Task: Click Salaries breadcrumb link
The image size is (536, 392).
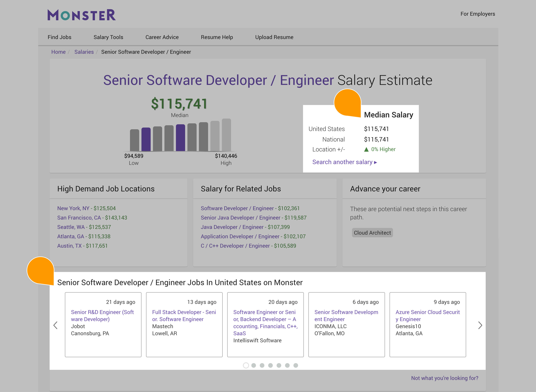Action: click(x=84, y=52)
